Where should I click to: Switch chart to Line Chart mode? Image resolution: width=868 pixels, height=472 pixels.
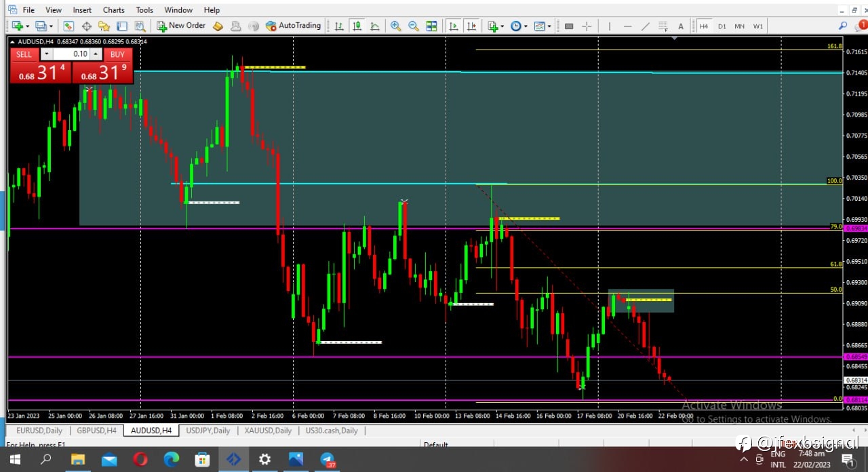click(374, 26)
